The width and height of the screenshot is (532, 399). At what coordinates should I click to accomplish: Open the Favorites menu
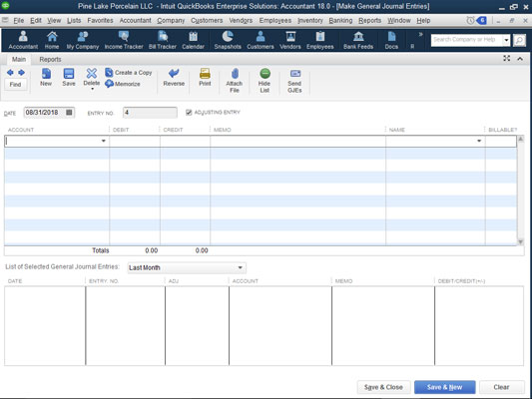(100, 20)
